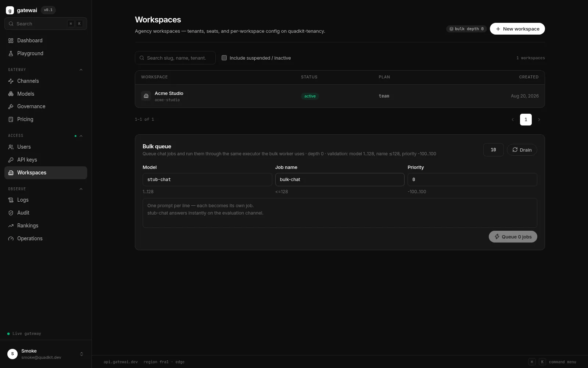Click the acme-studio slug text
The image size is (588, 368).
(167, 100)
